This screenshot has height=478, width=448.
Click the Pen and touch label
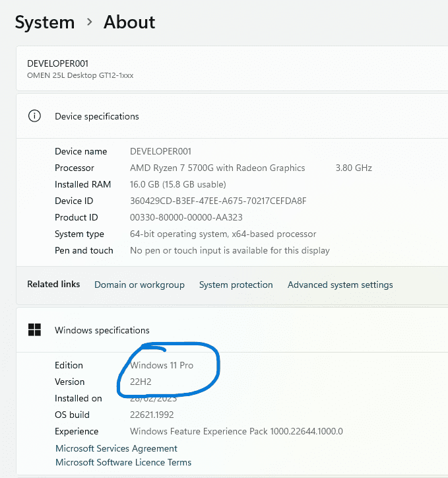[84, 250]
